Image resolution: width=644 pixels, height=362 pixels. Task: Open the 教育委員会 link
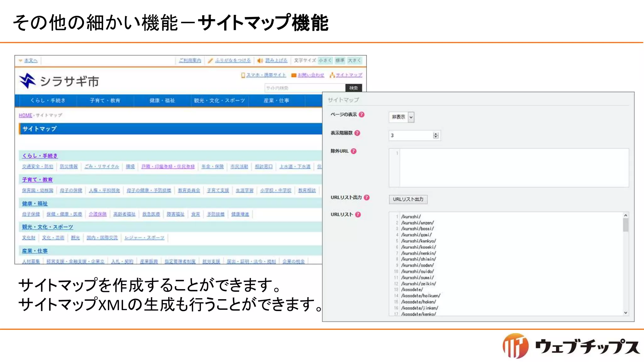coord(189,190)
